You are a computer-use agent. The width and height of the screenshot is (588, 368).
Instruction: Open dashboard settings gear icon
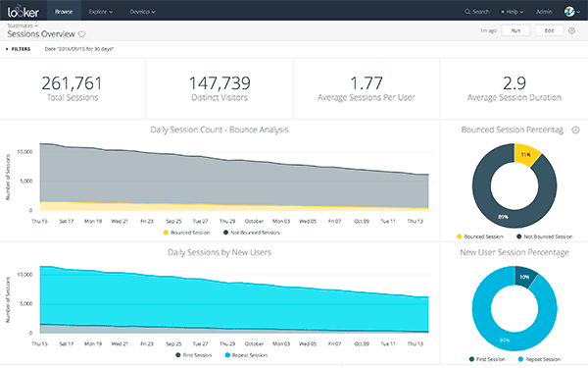click(571, 30)
